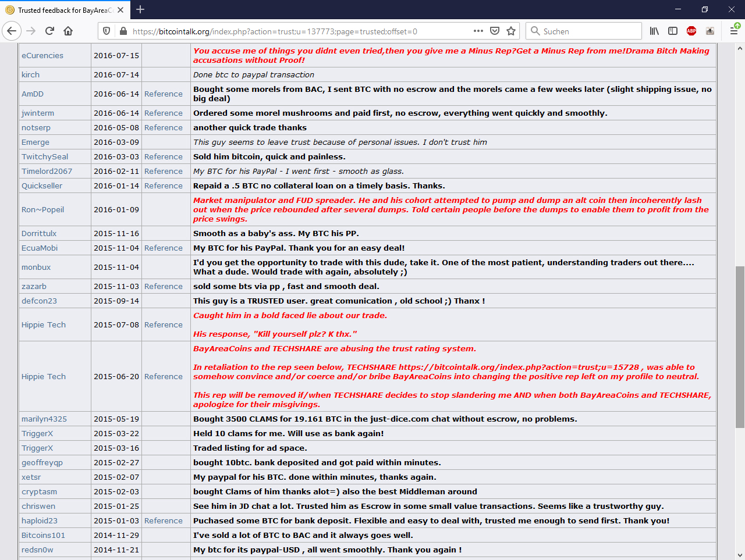Open kirch user profile
The image size is (745, 560).
[30, 74]
